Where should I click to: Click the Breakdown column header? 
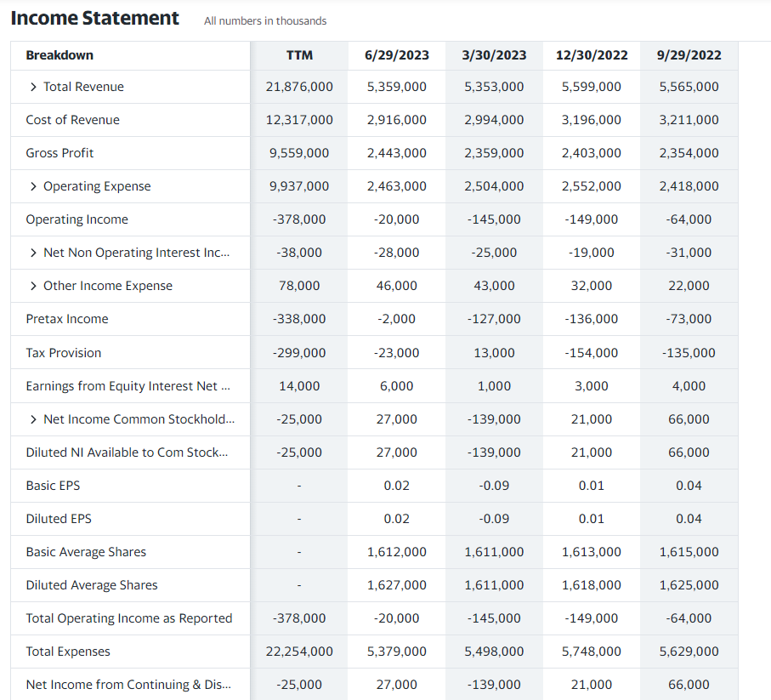click(x=60, y=55)
